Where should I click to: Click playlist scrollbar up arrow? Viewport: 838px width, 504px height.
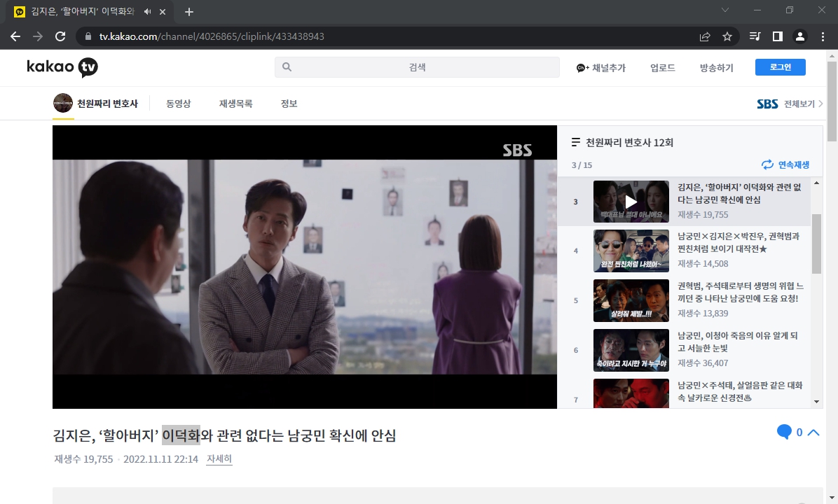click(816, 183)
